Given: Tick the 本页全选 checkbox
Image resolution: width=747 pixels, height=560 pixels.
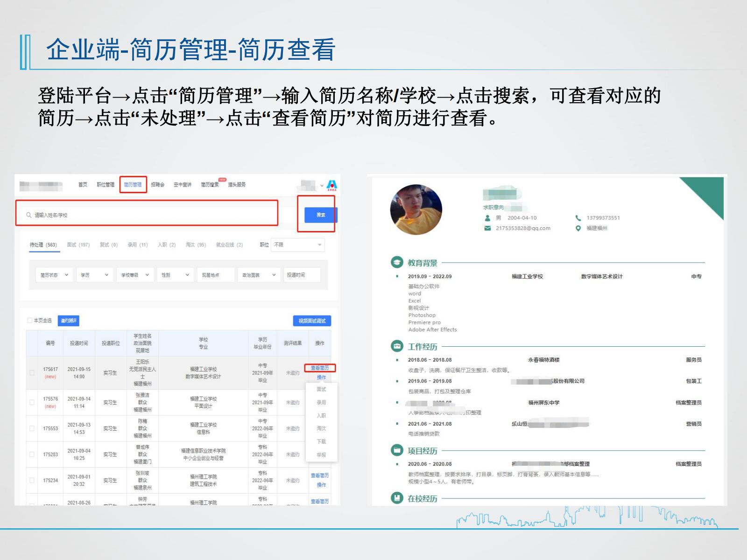Looking at the screenshot, I should click(30, 321).
